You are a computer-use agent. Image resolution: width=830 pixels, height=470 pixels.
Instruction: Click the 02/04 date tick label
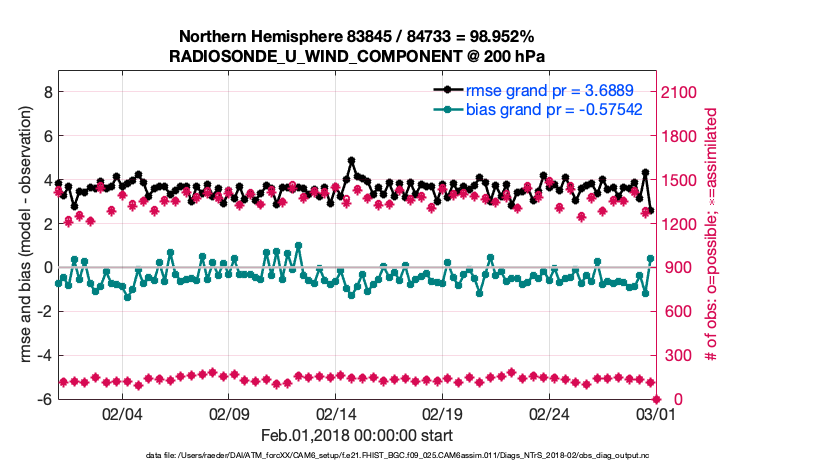pyautogui.click(x=123, y=414)
